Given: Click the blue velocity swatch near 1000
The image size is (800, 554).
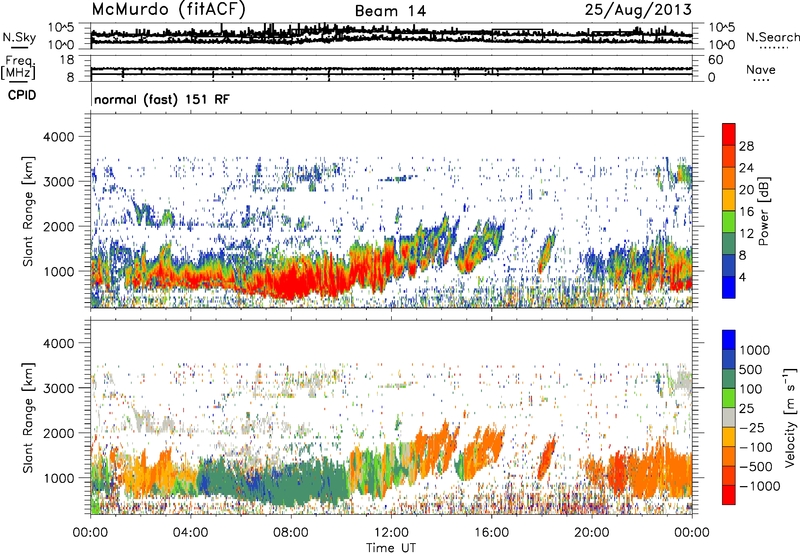Looking at the screenshot, I should coord(729,340).
